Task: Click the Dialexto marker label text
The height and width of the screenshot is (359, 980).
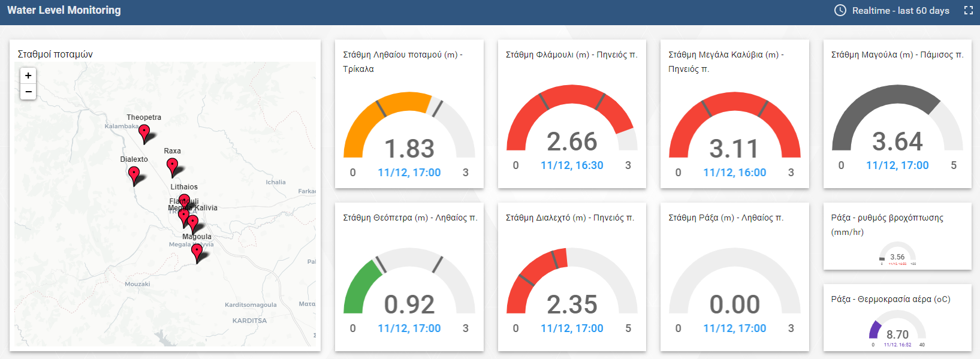Action: (x=134, y=159)
